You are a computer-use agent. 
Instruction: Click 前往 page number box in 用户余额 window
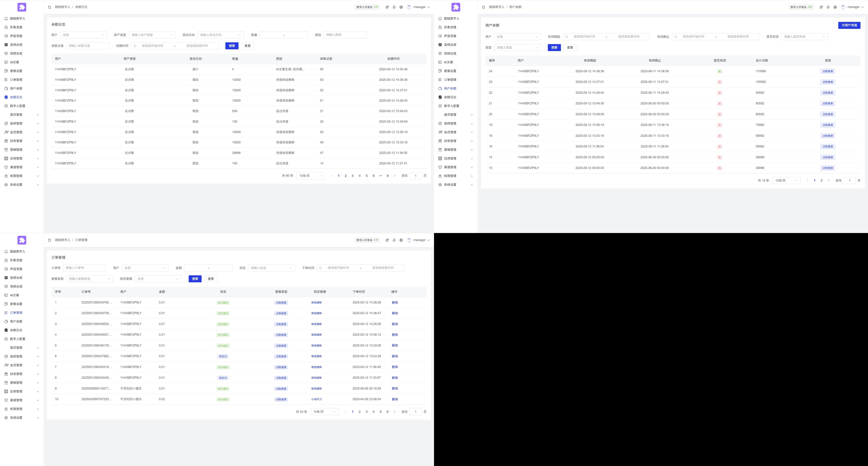pyautogui.click(x=849, y=181)
